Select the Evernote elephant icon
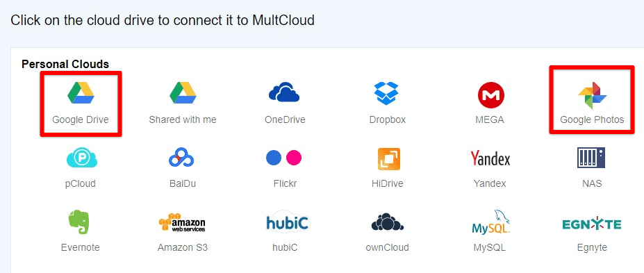 (x=79, y=222)
